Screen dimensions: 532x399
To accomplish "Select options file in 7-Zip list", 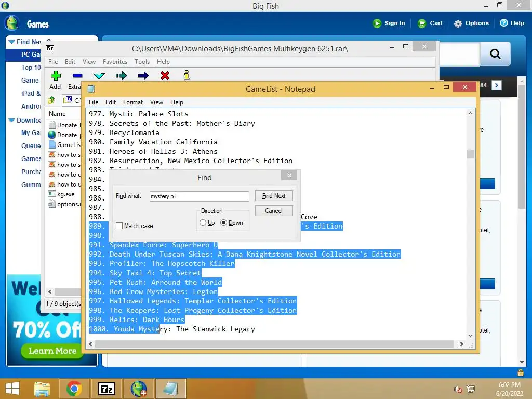I will click(x=65, y=204).
